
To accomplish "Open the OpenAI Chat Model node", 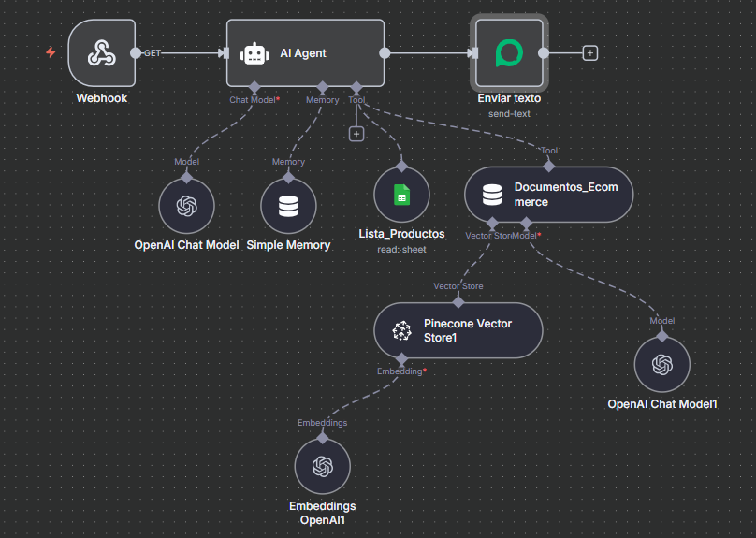I will coord(186,206).
